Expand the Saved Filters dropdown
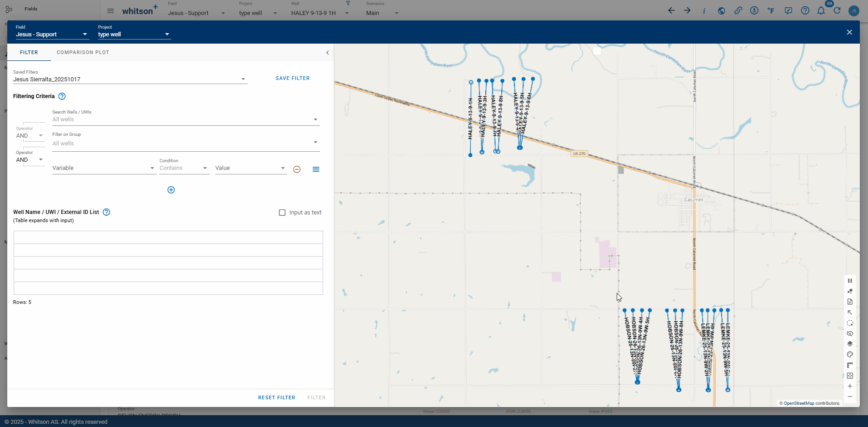The height and width of the screenshot is (427, 868). tap(243, 79)
